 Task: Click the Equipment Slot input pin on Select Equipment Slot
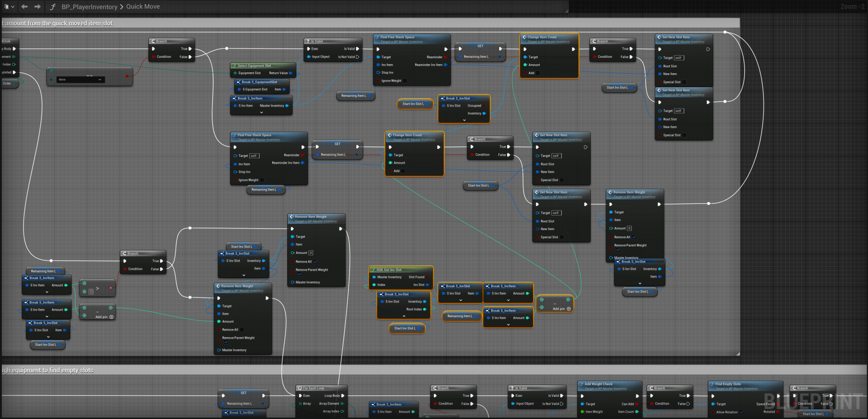pyautogui.click(x=235, y=73)
